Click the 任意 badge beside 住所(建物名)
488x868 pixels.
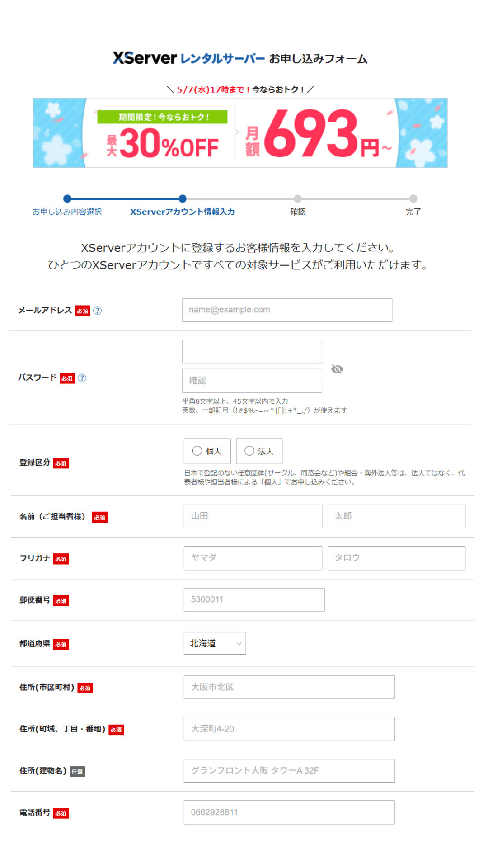[x=77, y=771]
